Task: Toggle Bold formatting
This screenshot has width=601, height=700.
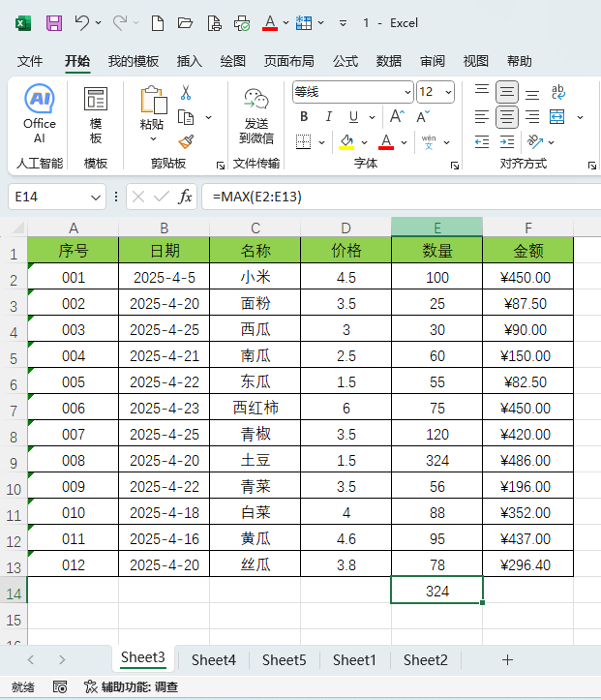Action: tap(304, 117)
